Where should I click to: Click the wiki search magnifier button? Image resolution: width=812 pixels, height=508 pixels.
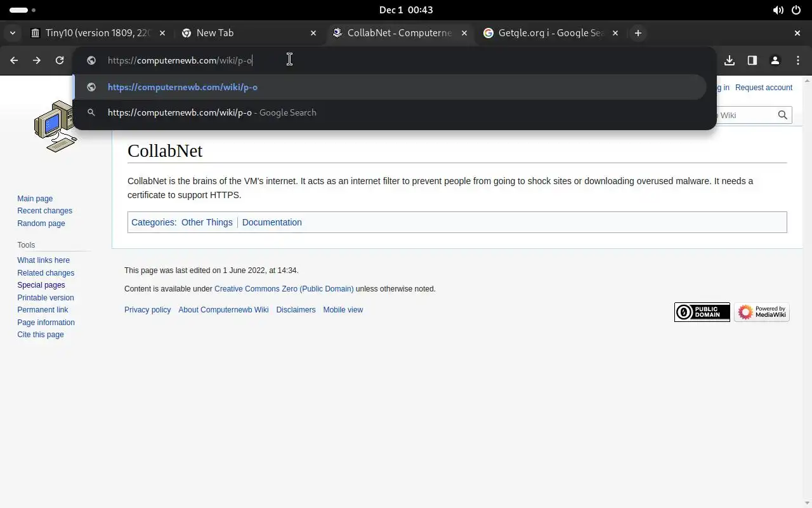[x=783, y=115]
